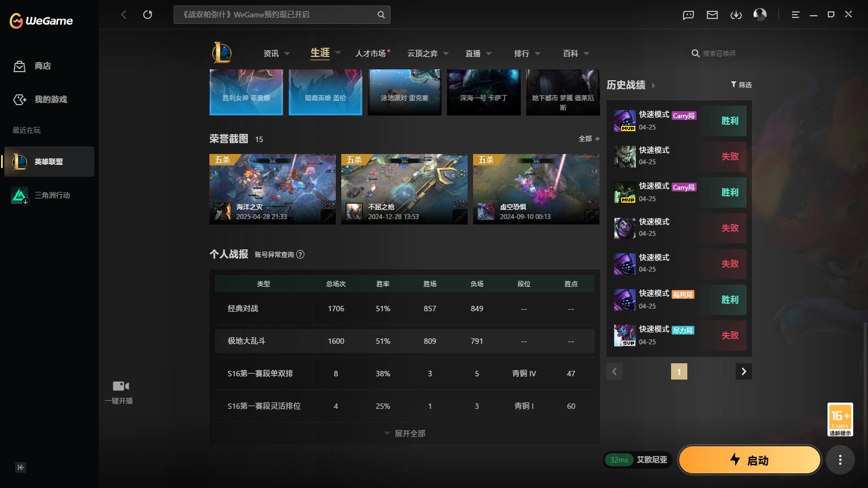Click the 经典对战 row
Image resolution: width=868 pixels, height=488 pixels.
pos(405,309)
